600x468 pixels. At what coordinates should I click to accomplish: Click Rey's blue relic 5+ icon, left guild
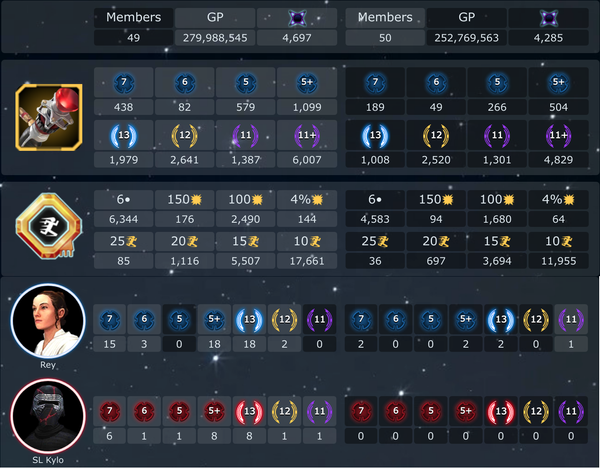[x=214, y=319]
